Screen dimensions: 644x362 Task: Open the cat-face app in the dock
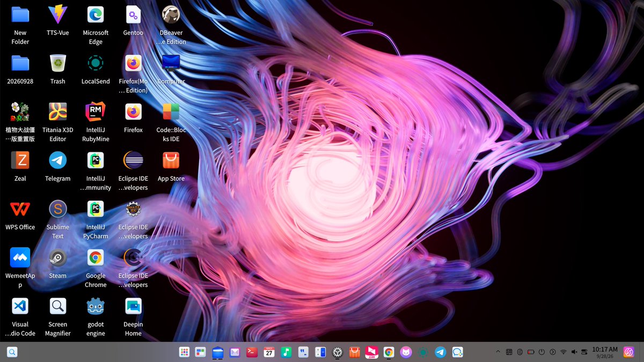(x=406, y=352)
